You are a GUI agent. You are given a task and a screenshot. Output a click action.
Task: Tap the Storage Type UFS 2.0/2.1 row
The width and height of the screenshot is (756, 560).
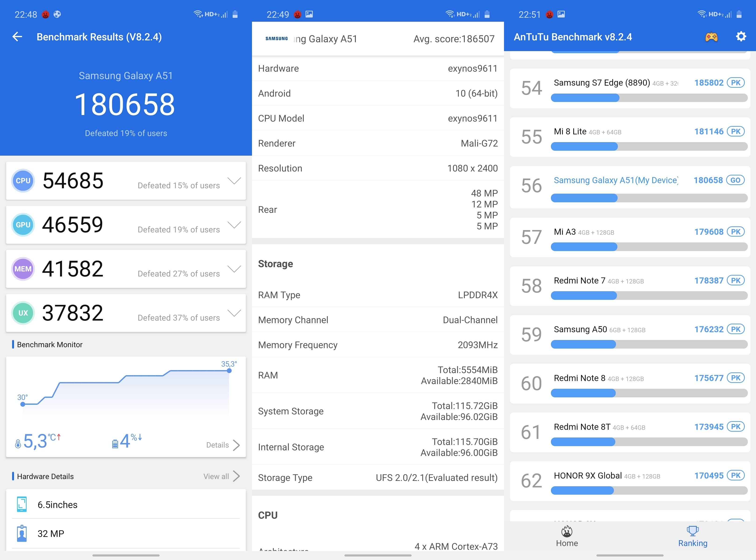(x=378, y=478)
